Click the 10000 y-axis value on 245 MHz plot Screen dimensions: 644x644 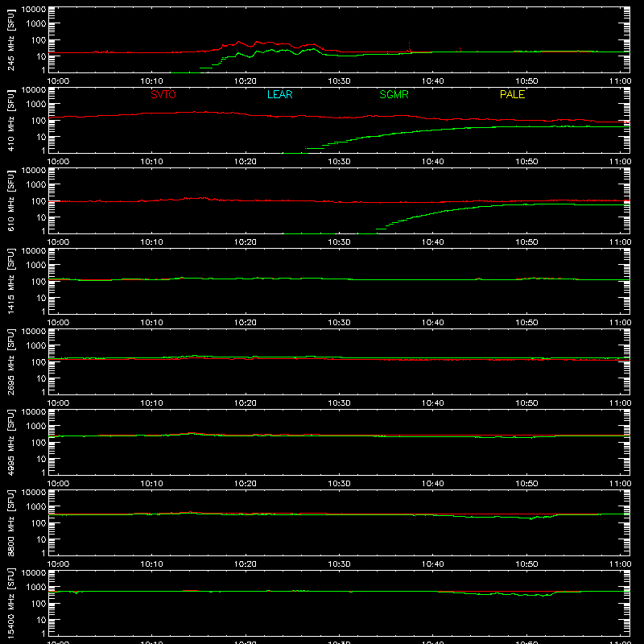[34, 10]
